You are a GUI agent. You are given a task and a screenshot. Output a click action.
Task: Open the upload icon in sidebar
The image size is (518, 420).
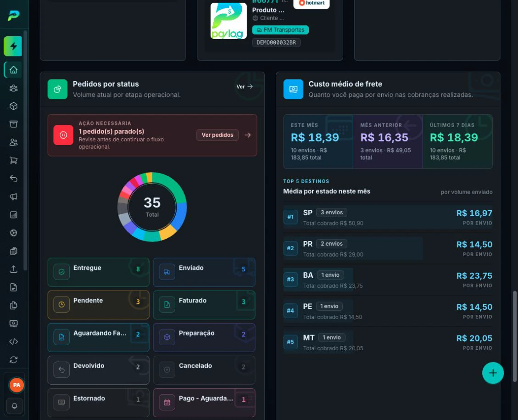pyautogui.click(x=13, y=269)
